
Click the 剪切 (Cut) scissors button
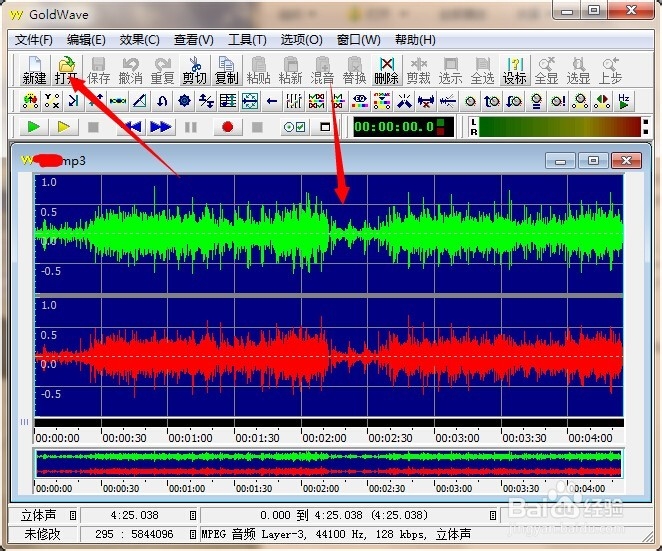point(195,71)
